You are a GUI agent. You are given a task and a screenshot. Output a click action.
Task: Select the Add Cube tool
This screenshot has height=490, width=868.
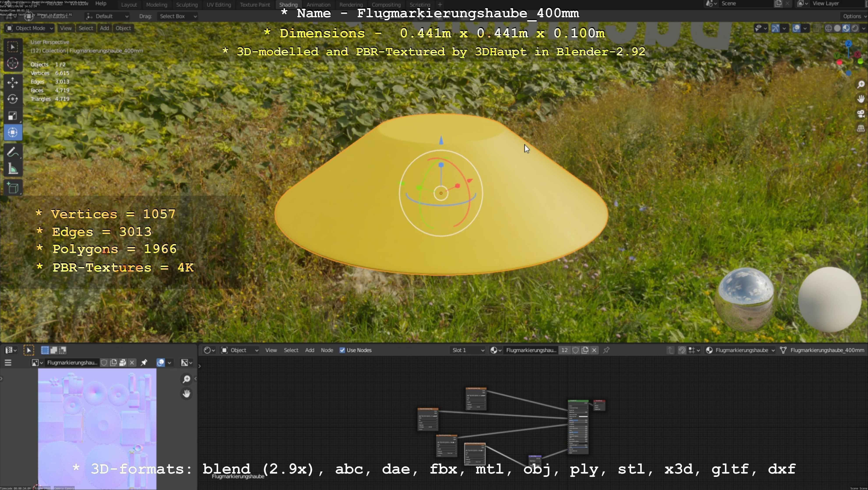12,188
